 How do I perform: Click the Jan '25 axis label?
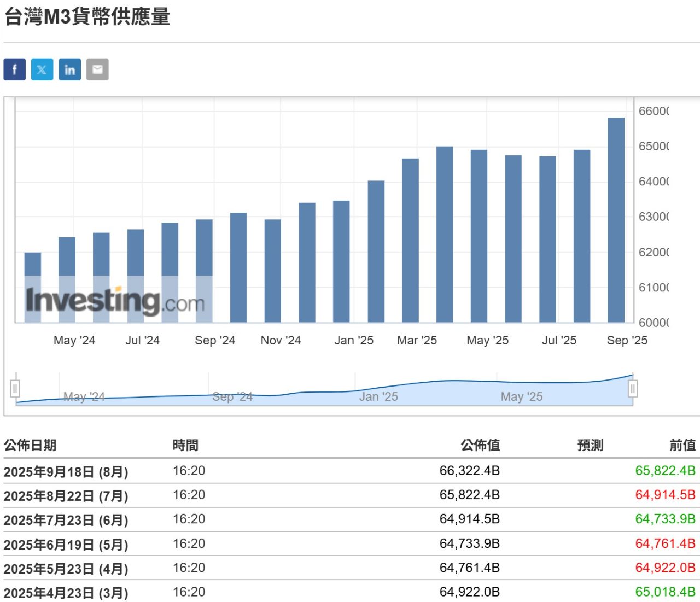pyautogui.click(x=354, y=340)
